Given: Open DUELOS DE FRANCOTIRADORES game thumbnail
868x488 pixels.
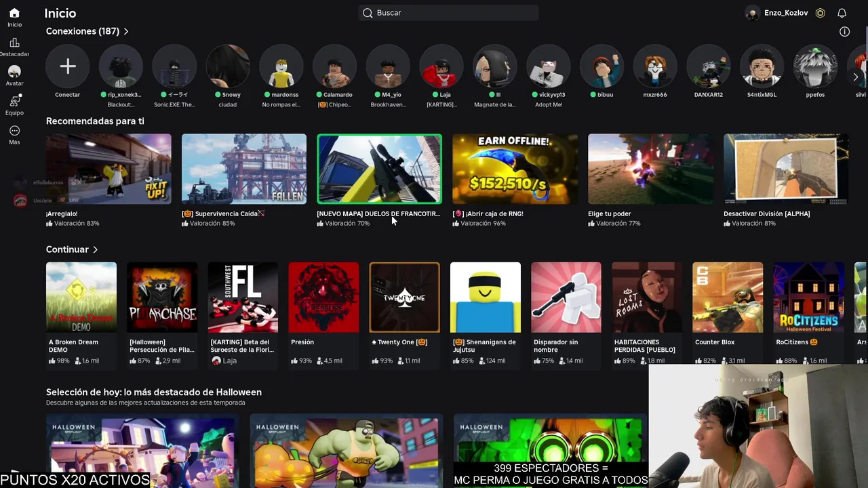Looking at the screenshot, I should point(380,169).
